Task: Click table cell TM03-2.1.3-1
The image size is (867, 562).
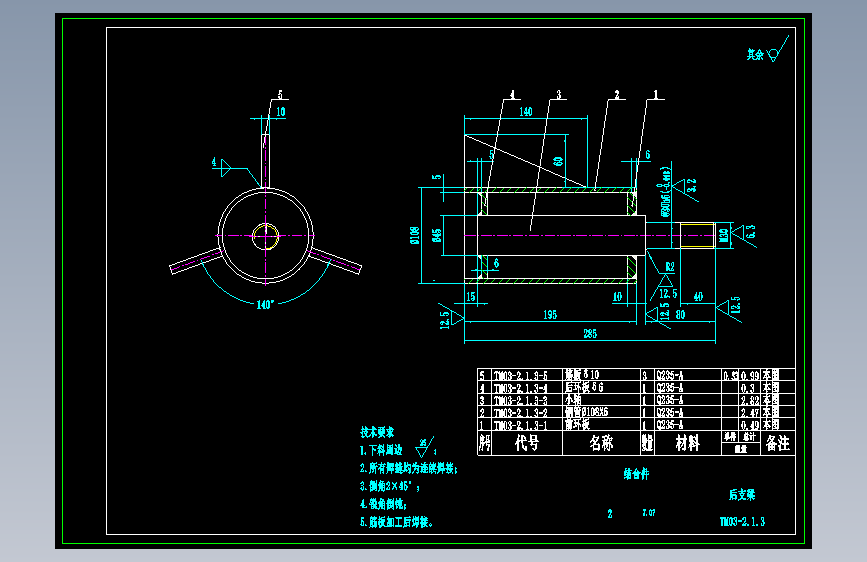Action: pos(520,425)
